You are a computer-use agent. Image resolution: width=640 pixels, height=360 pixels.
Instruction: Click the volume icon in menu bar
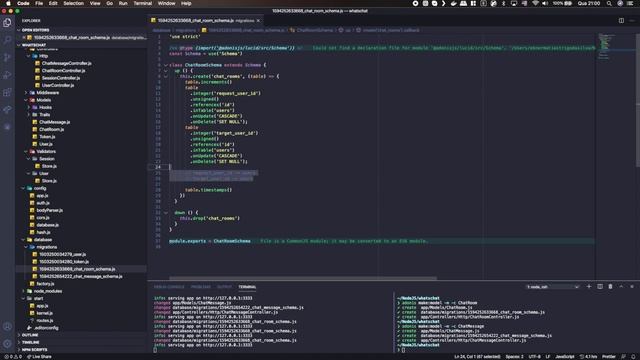click(545, 3)
